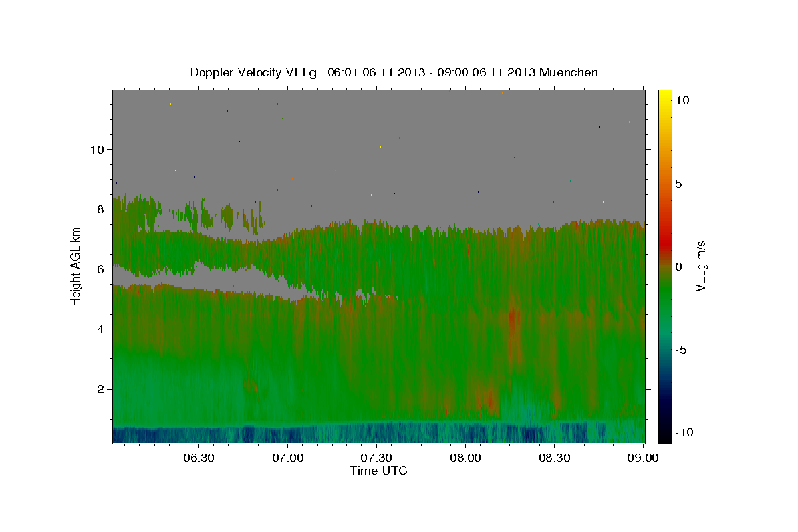Click the dark blue low-level band near 08:20
The image size is (798, 532).
(529, 434)
